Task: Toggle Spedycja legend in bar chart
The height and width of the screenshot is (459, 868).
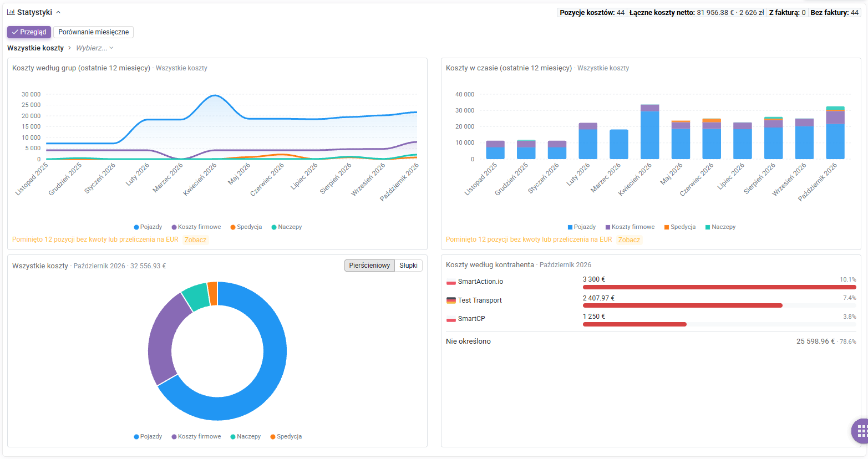Action: click(x=680, y=227)
